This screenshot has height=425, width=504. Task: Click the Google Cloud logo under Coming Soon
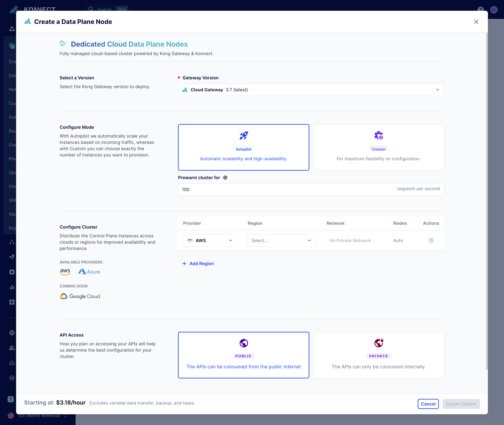point(80,296)
